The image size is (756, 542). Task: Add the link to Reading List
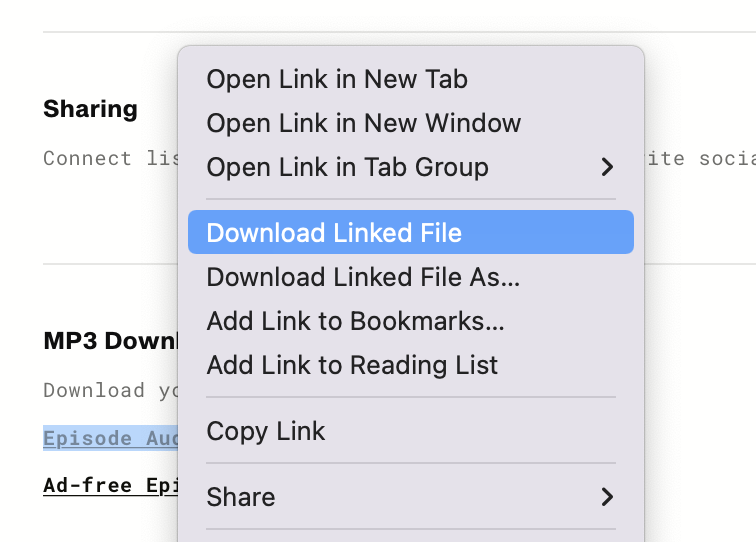(x=352, y=365)
